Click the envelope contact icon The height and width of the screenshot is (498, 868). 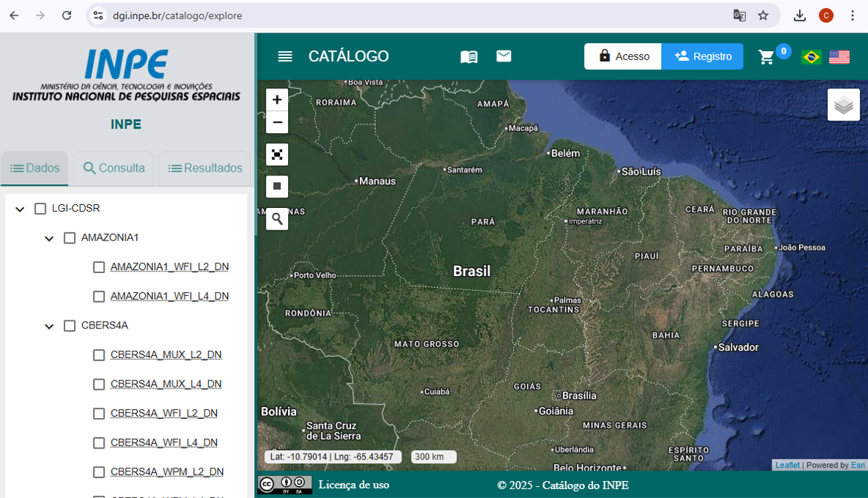[x=504, y=56]
